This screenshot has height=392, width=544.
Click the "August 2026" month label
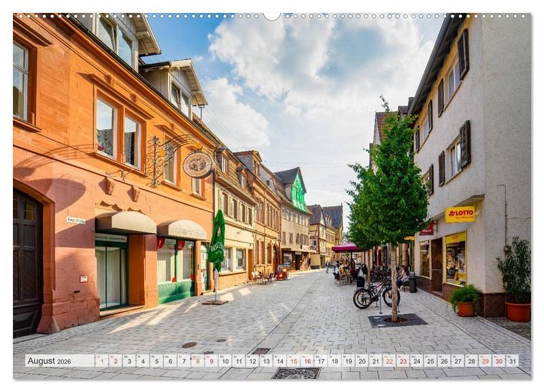[x=49, y=361]
